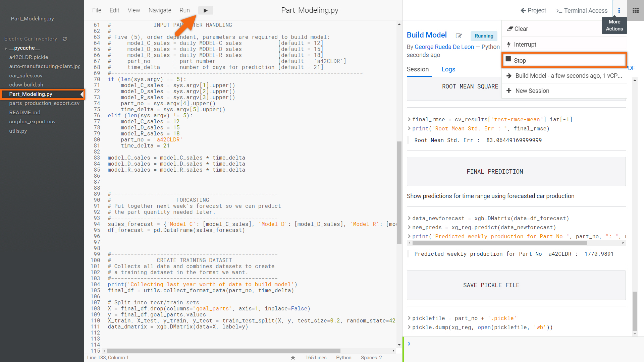Open the Python language mode selector
This screenshot has height=362, width=644.
(343, 358)
